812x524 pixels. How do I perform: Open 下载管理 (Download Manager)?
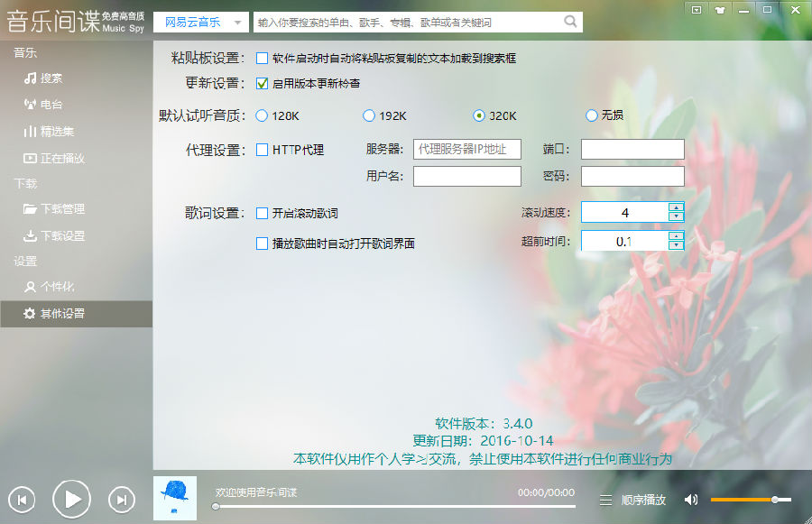[54, 208]
